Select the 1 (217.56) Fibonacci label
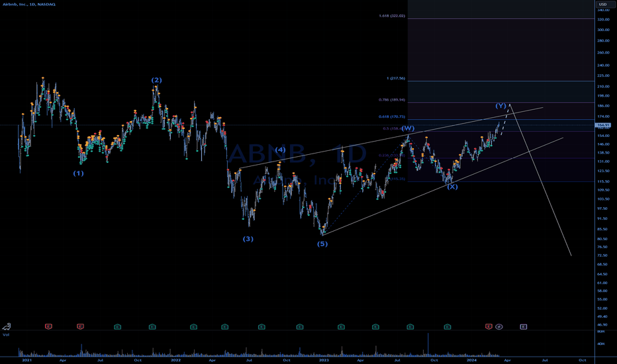Image resolution: width=617 pixels, height=364 pixels. tap(395, 78)
